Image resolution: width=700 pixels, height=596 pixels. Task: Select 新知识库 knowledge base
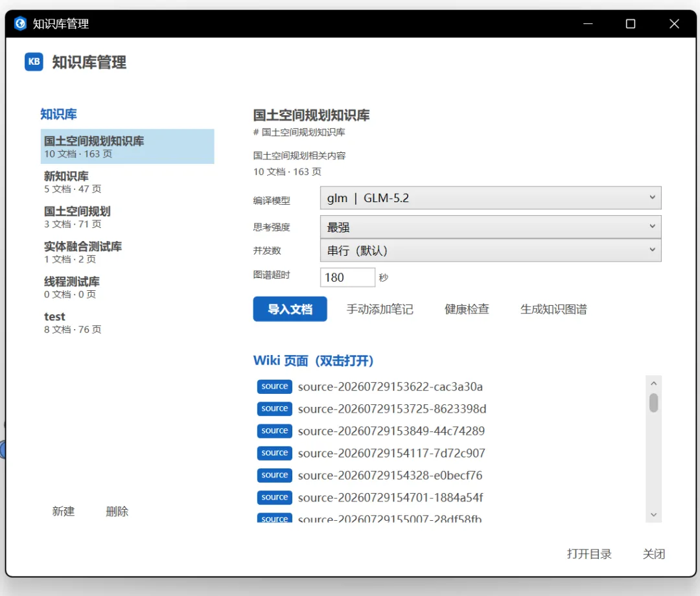click(x=127, y=181)
